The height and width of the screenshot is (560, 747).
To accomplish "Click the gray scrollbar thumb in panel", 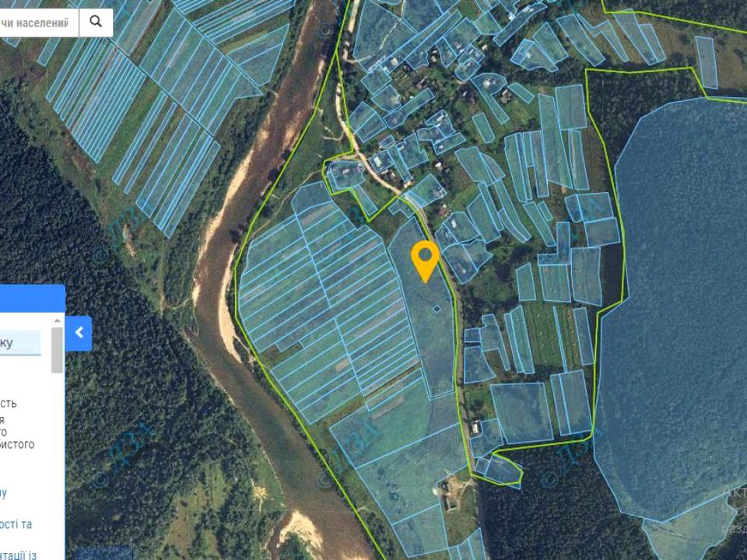I will (x=57, y=350).
